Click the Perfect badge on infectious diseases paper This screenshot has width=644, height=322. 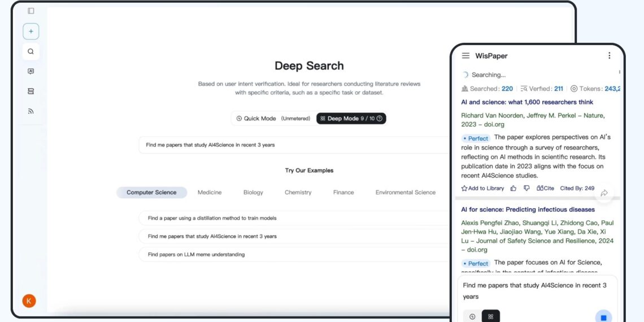[x=476, y=264]
